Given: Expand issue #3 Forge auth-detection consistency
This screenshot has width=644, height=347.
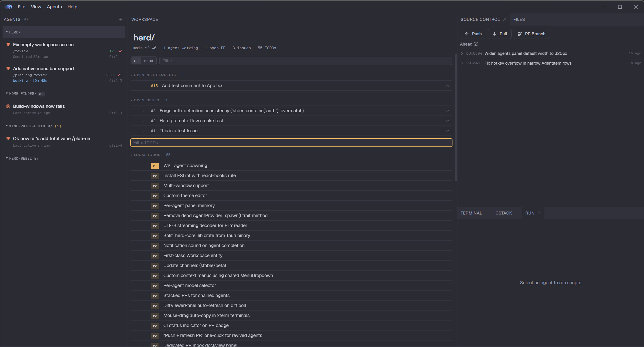Looking at the screenshot, I should point(143,111).
